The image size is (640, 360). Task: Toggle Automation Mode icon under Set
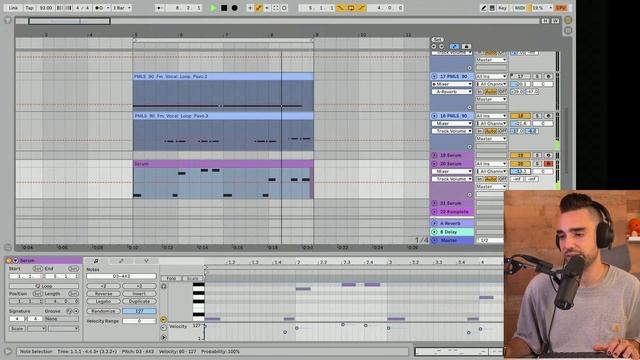point(454,47)
